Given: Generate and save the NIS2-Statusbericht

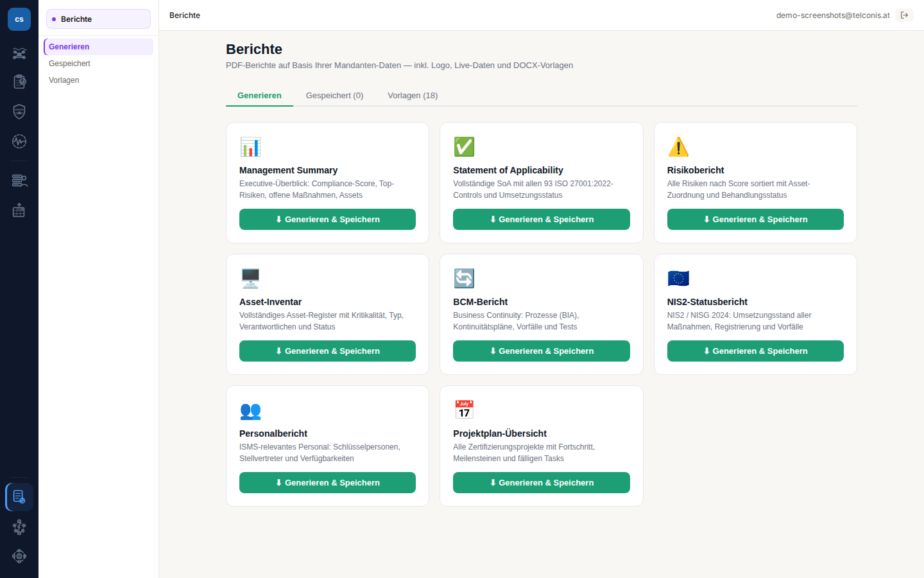Looking at the screenshot, I should [x=755, y=351].
